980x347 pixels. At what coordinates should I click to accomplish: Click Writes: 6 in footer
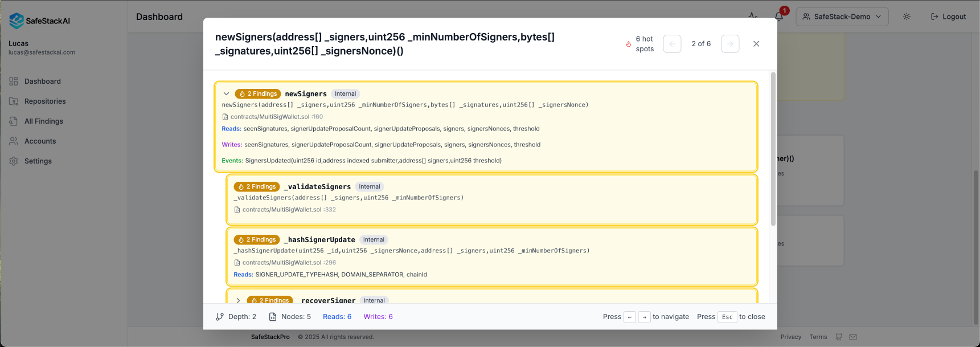(378, 317)
